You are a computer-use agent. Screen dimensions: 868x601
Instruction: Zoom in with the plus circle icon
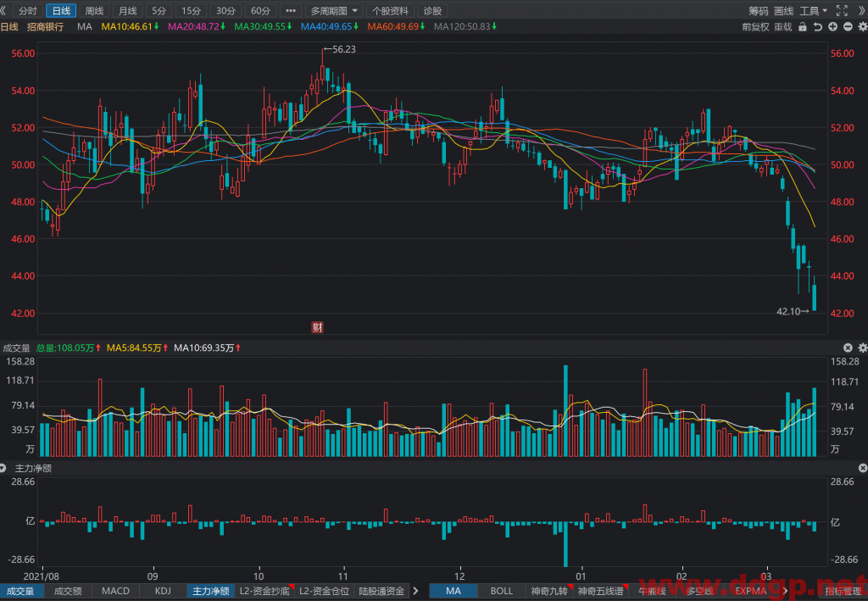point(832,26)
